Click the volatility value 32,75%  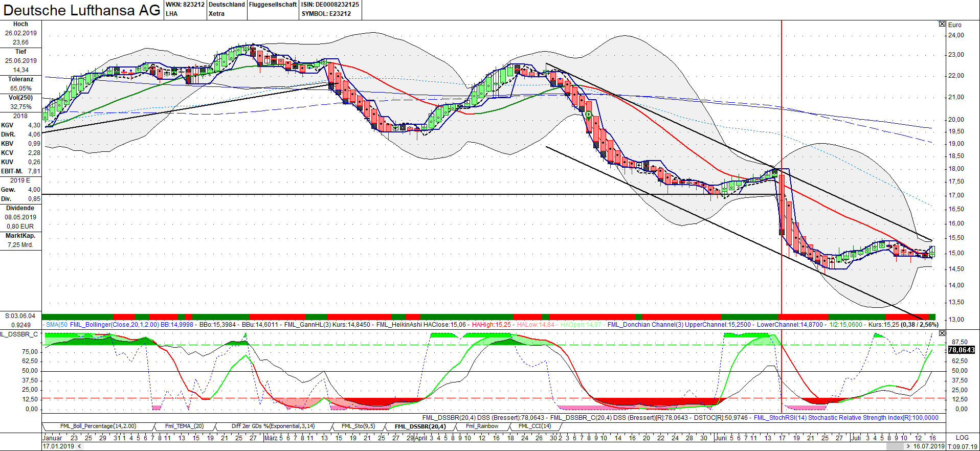pos(21,107)
